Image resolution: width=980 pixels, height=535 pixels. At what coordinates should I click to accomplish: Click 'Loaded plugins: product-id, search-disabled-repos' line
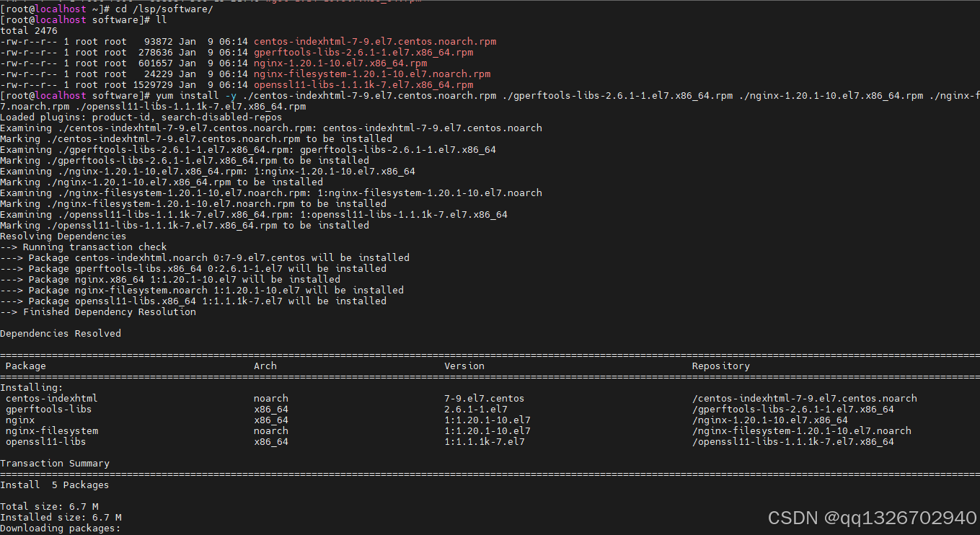point(141,117)
